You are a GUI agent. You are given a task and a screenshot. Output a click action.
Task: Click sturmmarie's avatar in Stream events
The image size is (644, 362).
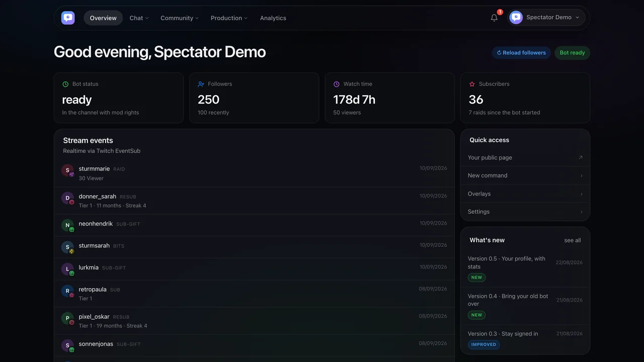tap(68, 170)
